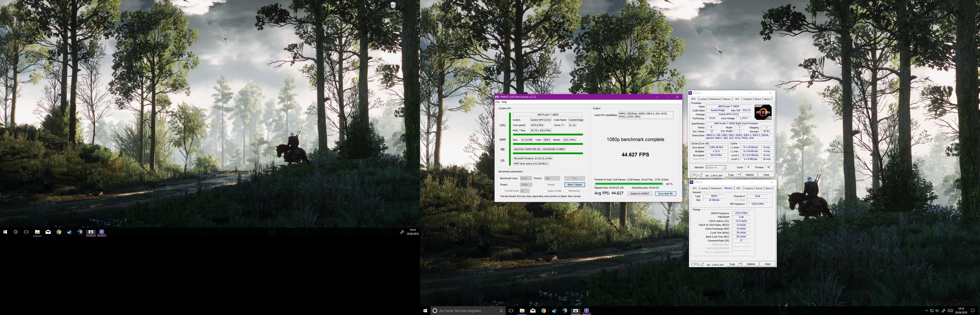Open Steam from left monitor taskbar
The height and width of the screenshot is (315, 980).
coord(69,232)
